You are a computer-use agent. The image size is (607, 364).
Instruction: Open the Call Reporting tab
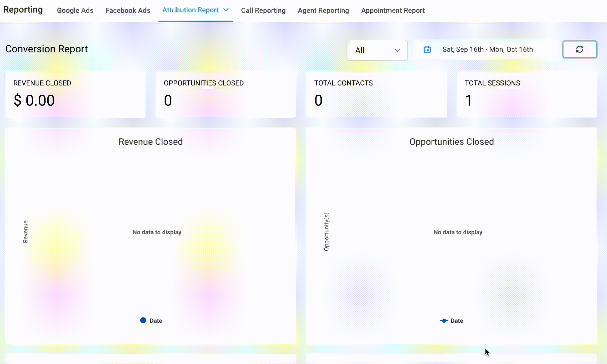(x=263, y=10)
